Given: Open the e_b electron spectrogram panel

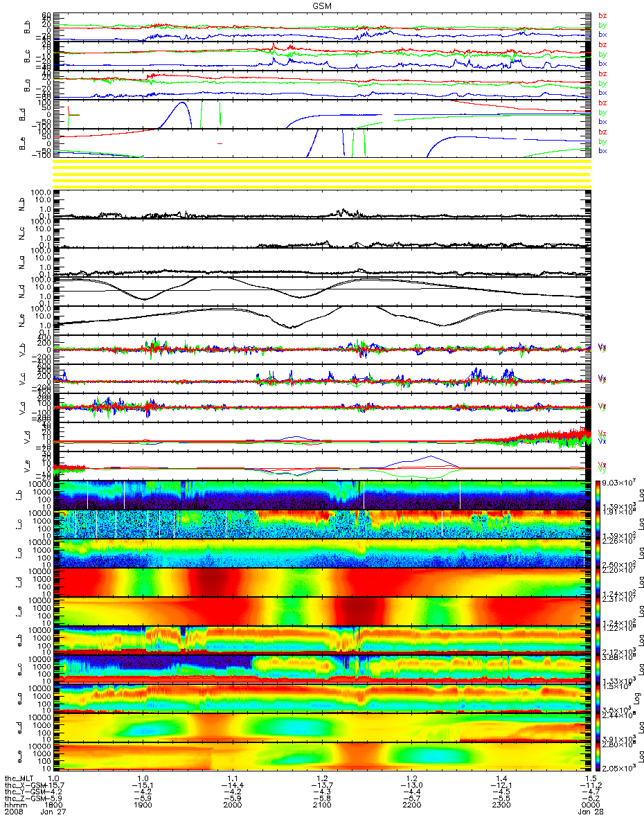Looking at the screenshot, I should pos(322,641).
